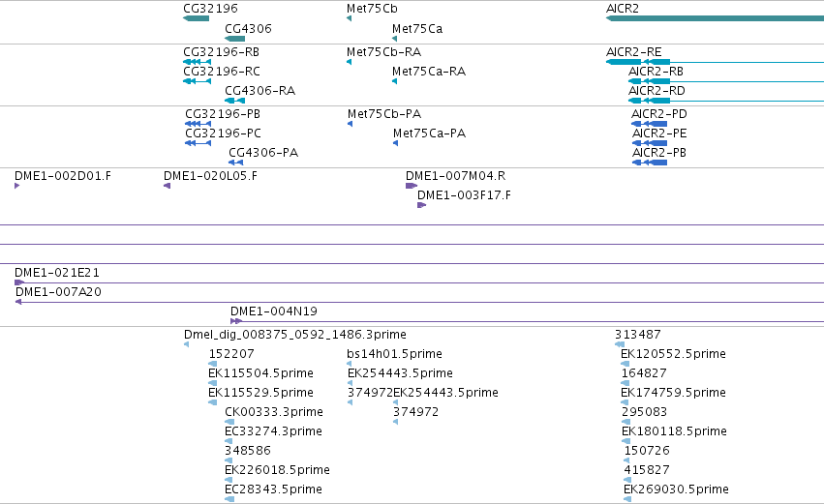The image size is (824, 504).
Task: Click the Met75Ca gene label
Action: point(417,28)
